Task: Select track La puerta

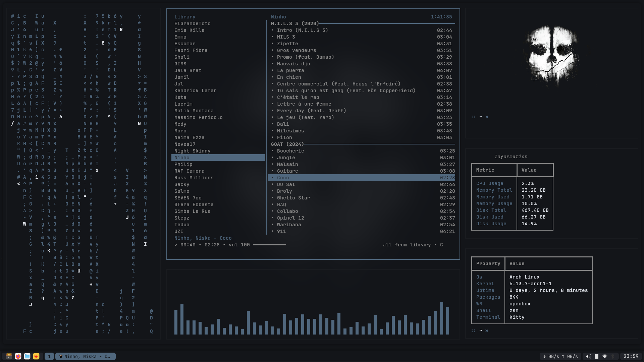Action: tap(362, 70)
